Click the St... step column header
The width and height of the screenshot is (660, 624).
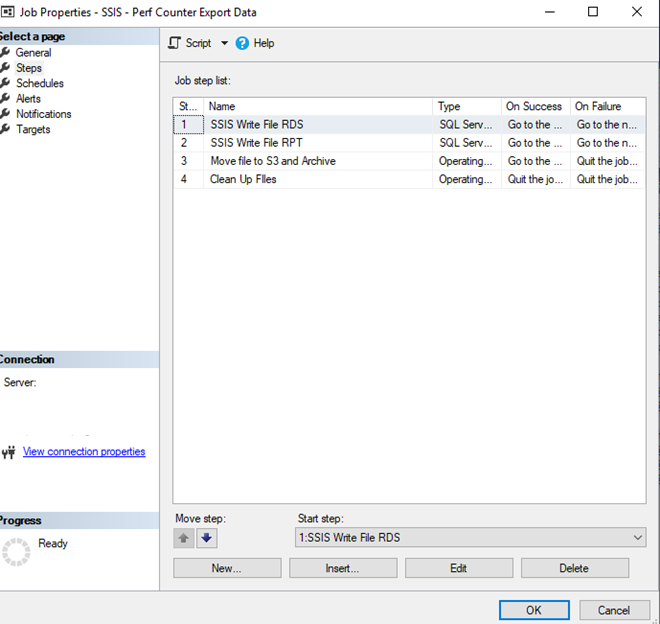click(x=188, y=106)
